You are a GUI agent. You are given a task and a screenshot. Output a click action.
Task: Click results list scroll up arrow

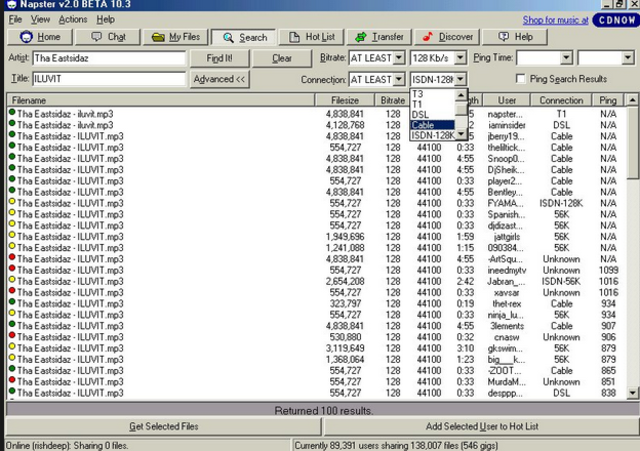point(632,100)
